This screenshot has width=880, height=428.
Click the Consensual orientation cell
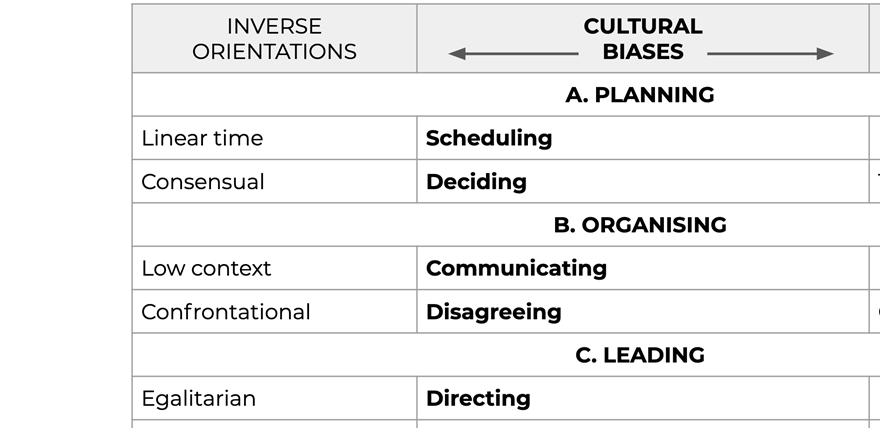tap(274, 182)
